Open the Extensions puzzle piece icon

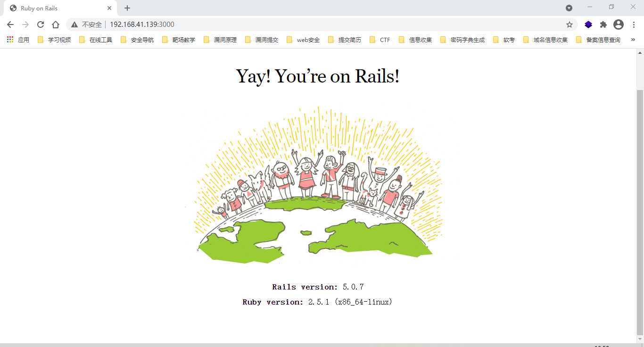[x=603, y=25]
